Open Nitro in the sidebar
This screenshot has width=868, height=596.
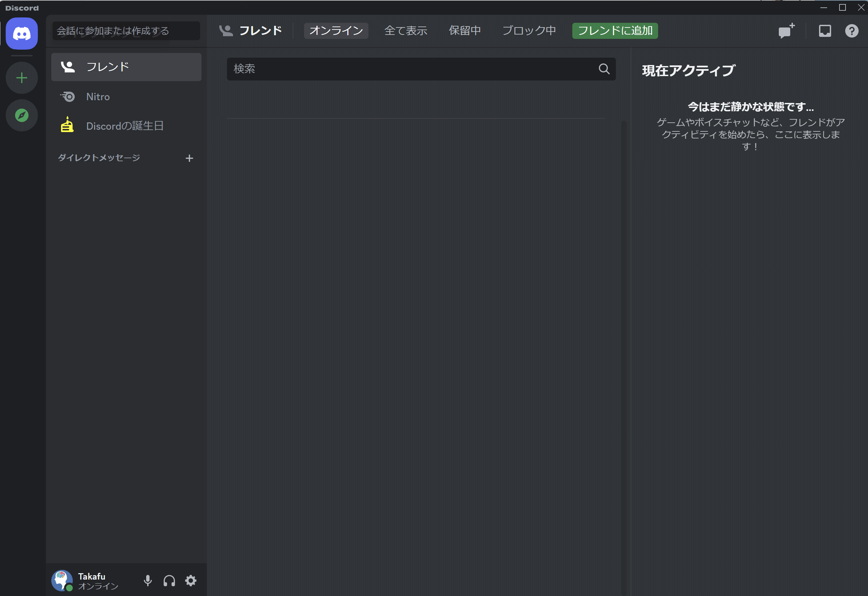pyautogui.click(x=98, y=97)
